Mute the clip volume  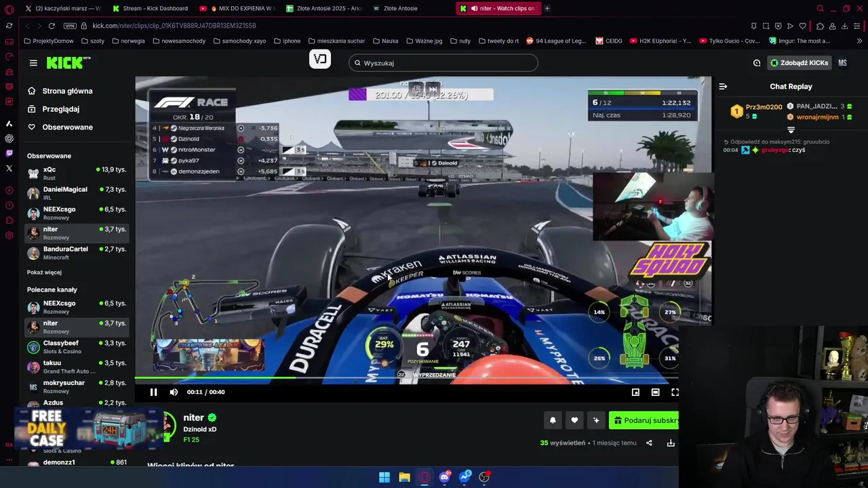[174, 392]
